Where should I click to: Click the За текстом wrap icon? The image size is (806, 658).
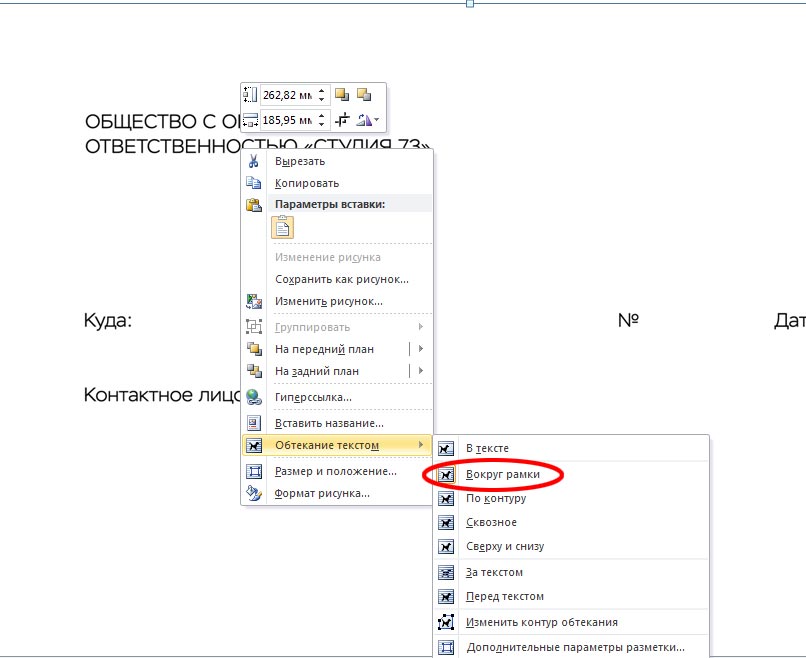(x=446, y=572)
